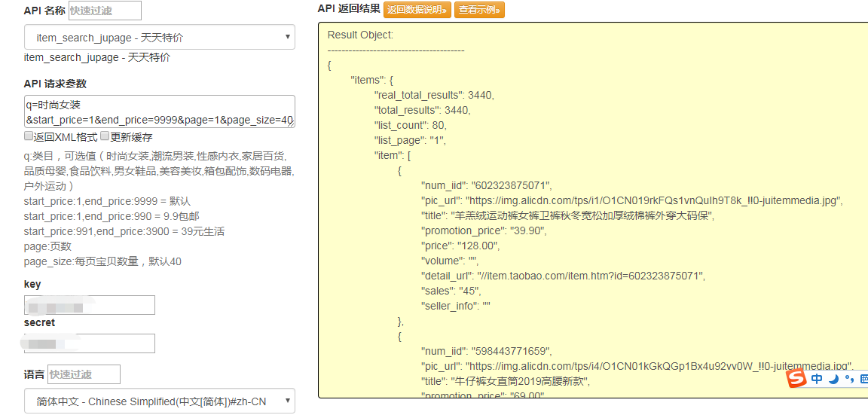
Task: Open the item_search_jupage API name dropdown
Action: point(160,37)
